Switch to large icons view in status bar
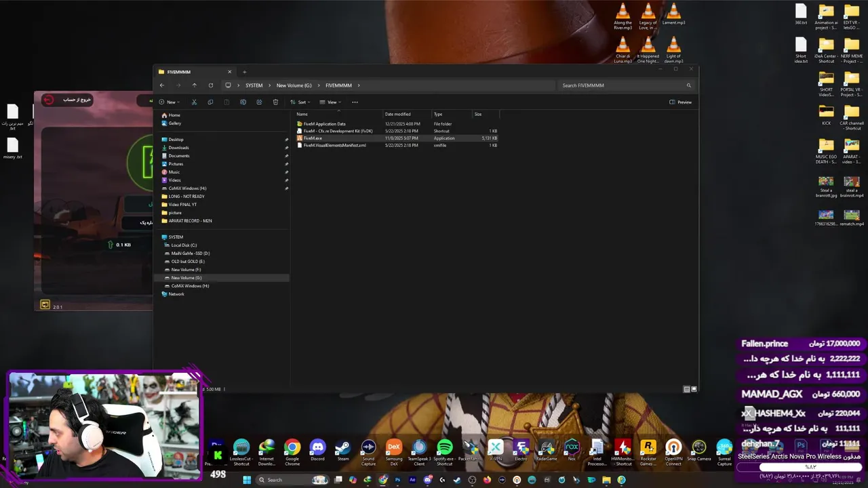 694,389
